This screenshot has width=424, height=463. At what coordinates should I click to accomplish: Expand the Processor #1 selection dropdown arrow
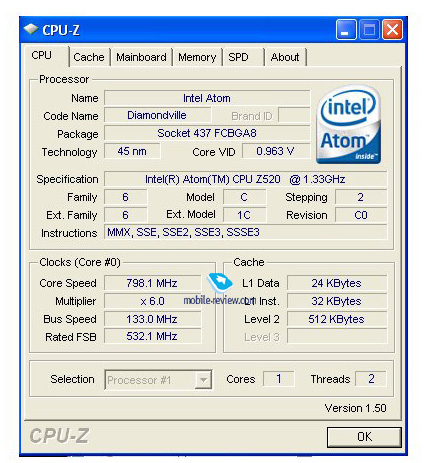(203, 379)
